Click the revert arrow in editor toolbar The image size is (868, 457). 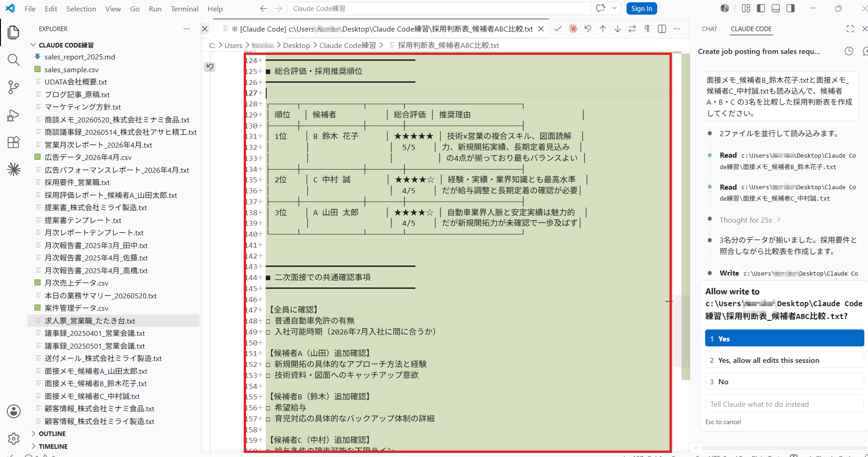[588, 29]
